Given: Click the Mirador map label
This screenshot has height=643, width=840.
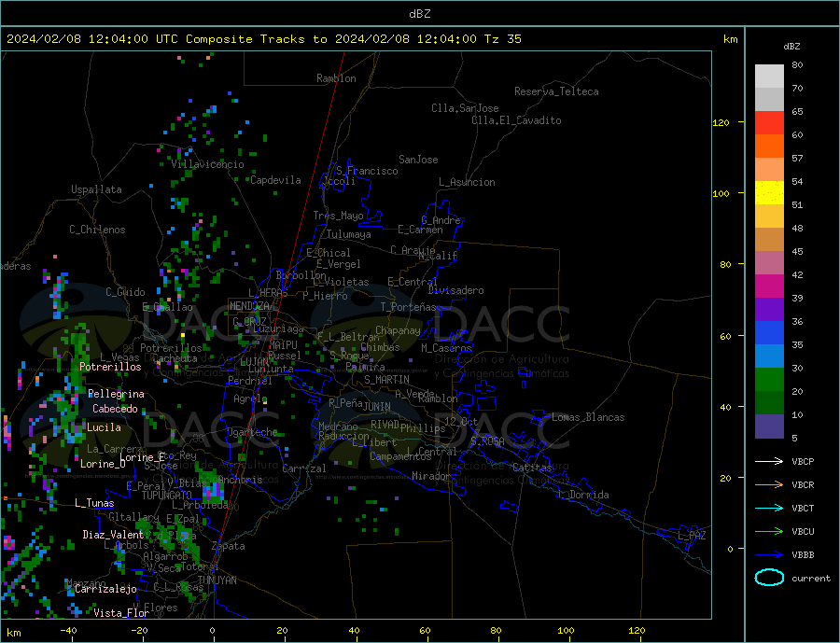Looking at the screenshot, I should coord(432,476).
